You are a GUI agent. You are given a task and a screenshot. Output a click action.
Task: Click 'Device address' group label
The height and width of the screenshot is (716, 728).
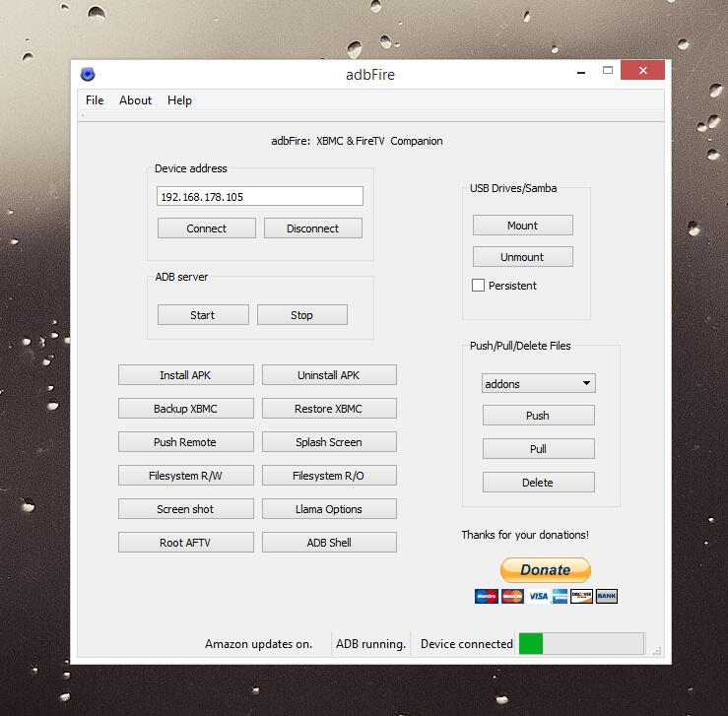[191, 168]
